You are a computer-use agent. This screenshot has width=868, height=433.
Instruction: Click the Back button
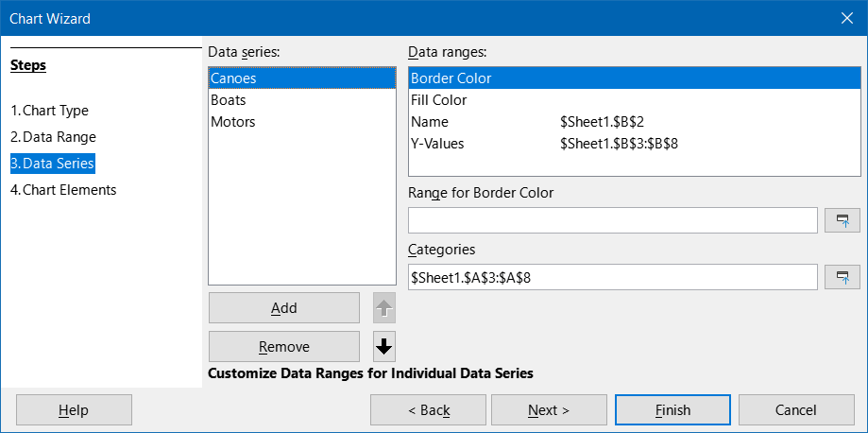coord(429,409)
